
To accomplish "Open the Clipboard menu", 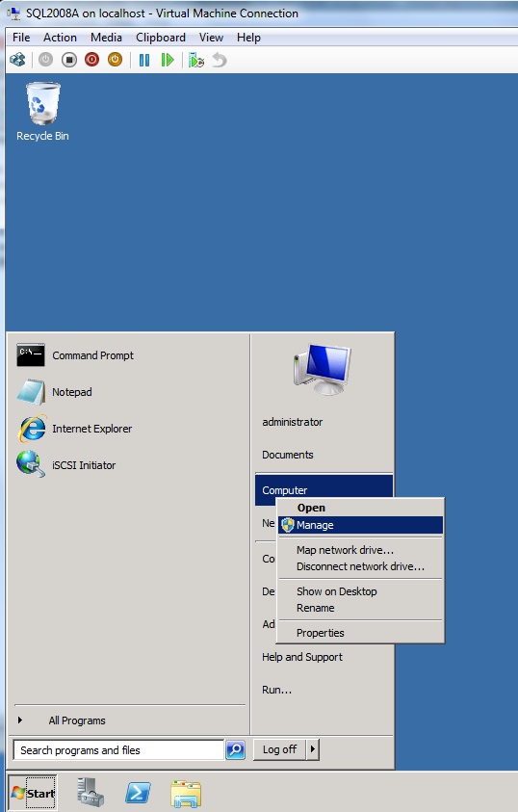I will (x=161, y=38).
